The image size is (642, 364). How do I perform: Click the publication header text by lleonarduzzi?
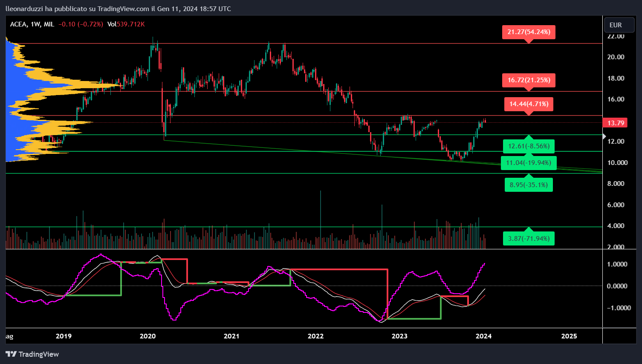(x=118, y=9)
